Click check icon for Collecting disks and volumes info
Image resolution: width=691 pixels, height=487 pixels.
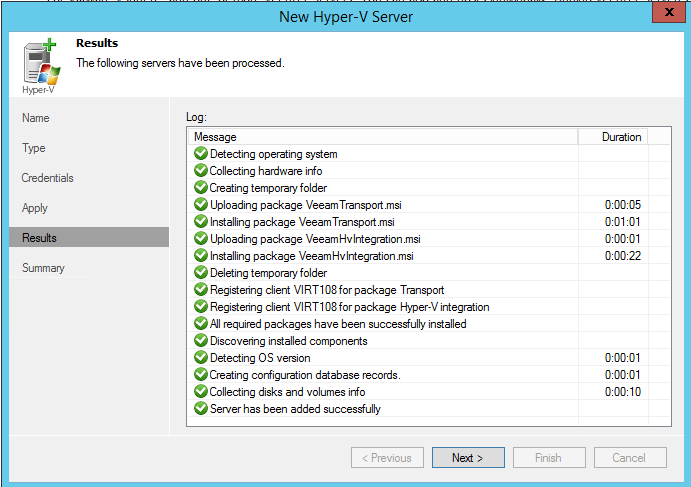point(201,391)
